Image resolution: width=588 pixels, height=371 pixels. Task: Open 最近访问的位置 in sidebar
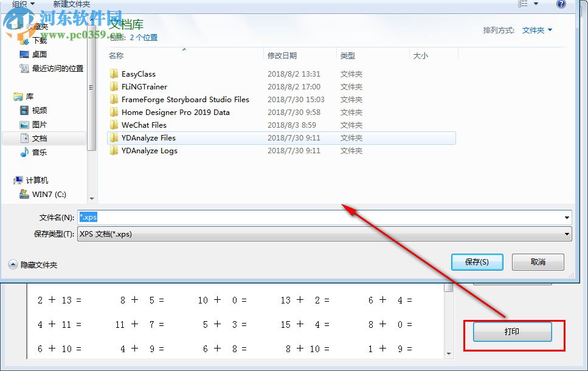coord(58,68)
